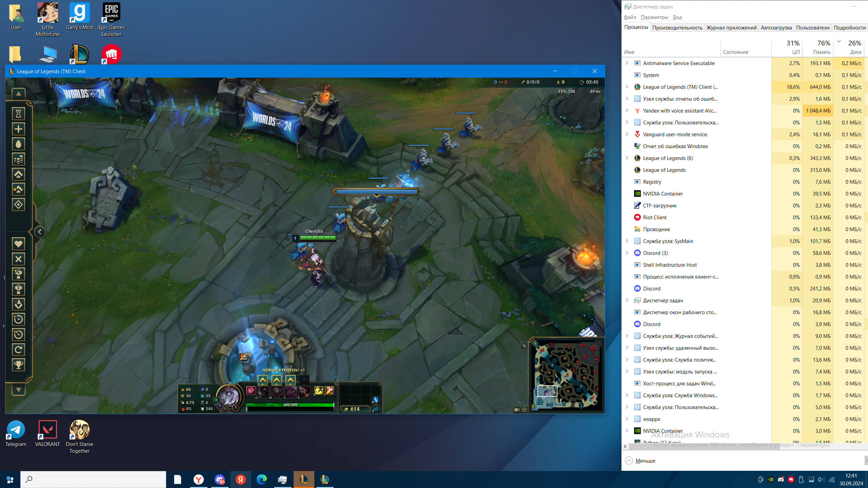Click the plain target dummy practice tool icon

pos(19,289)
